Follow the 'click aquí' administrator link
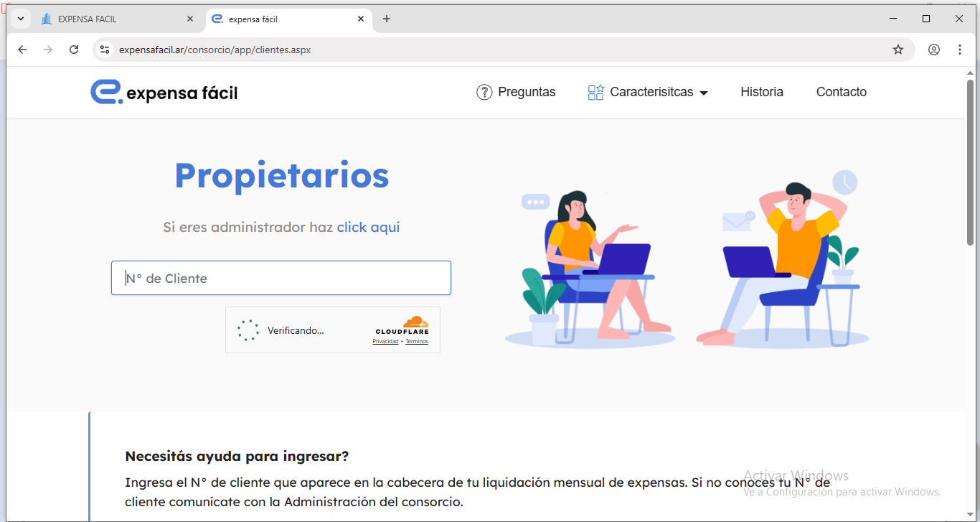Image resolution: width=980 pixels, height=522 pixels. (368, 227)
